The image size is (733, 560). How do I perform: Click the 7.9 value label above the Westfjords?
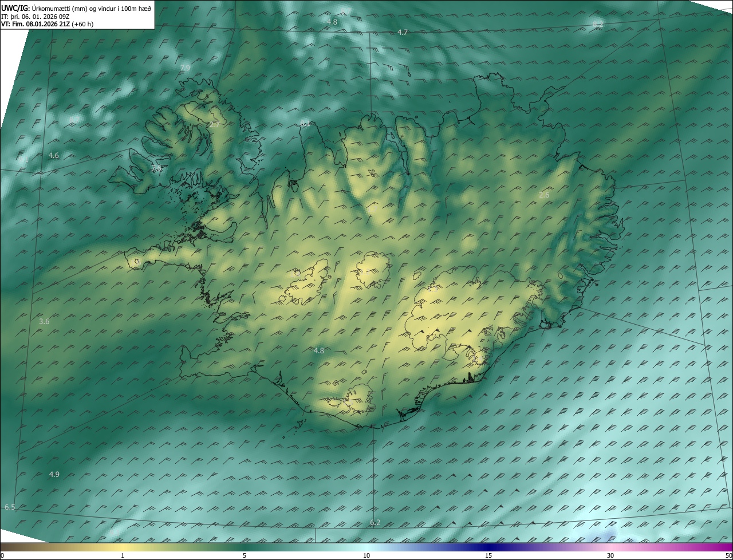(x=185, y=68)
